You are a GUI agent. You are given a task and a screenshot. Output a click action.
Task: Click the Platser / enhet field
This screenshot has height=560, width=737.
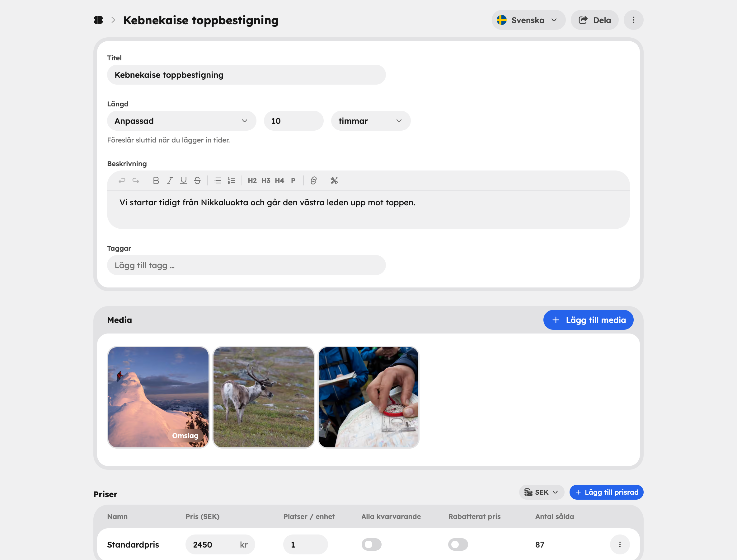pyautogui.click(x=305, y=544)
